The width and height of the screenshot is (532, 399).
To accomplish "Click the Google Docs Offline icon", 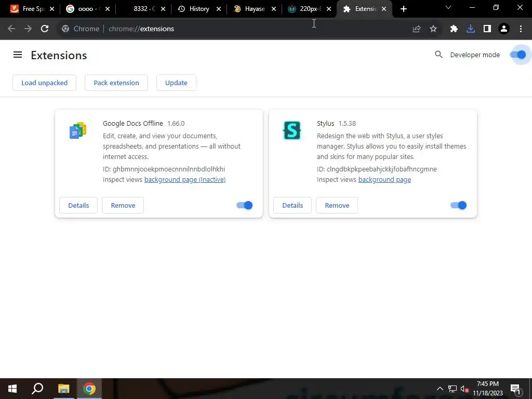I will 78,130.
